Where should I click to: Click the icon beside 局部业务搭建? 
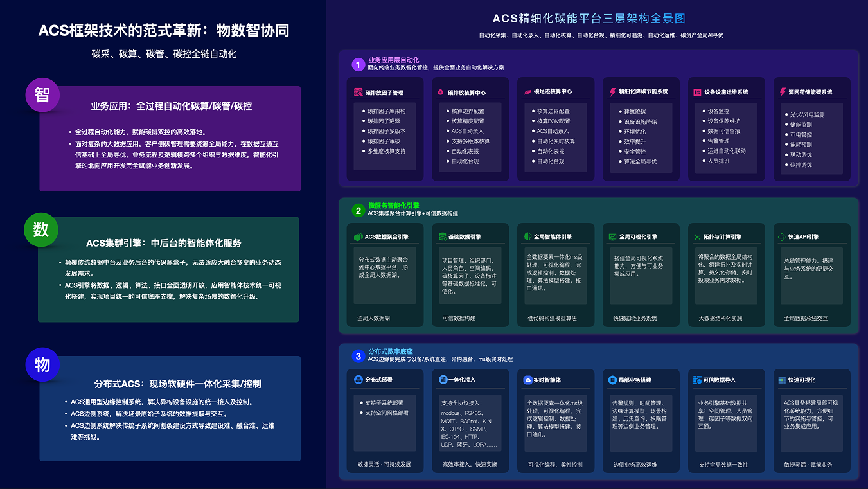click(x=612, y=380)
